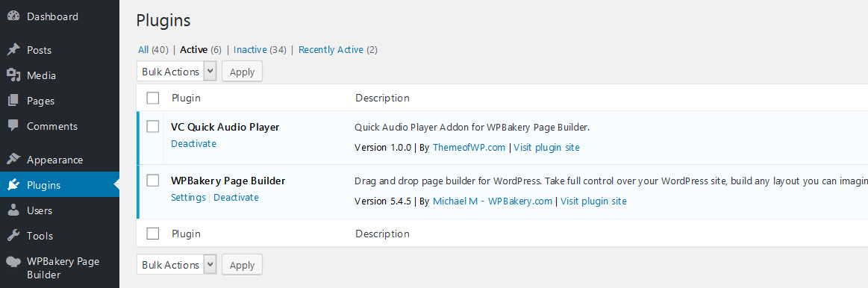This screenshot has height=288, width=868.
Task: Show Recently Active plugins
Action: coord(331,50)
